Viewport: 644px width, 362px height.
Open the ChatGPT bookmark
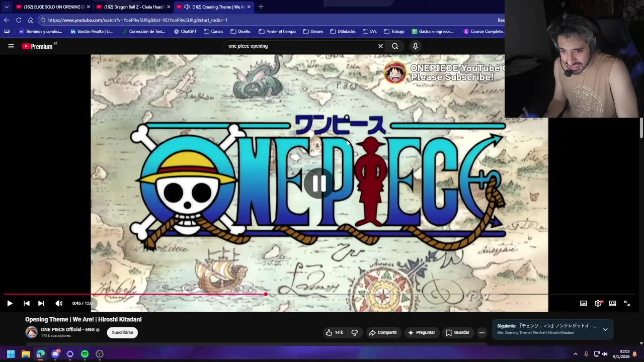point(185,32)
